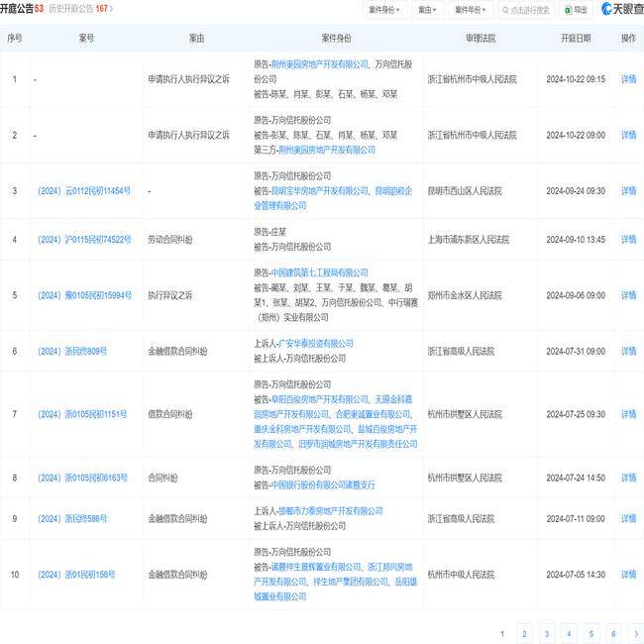Open case (2024)云0112民初11454号

(x=84, y=191)
